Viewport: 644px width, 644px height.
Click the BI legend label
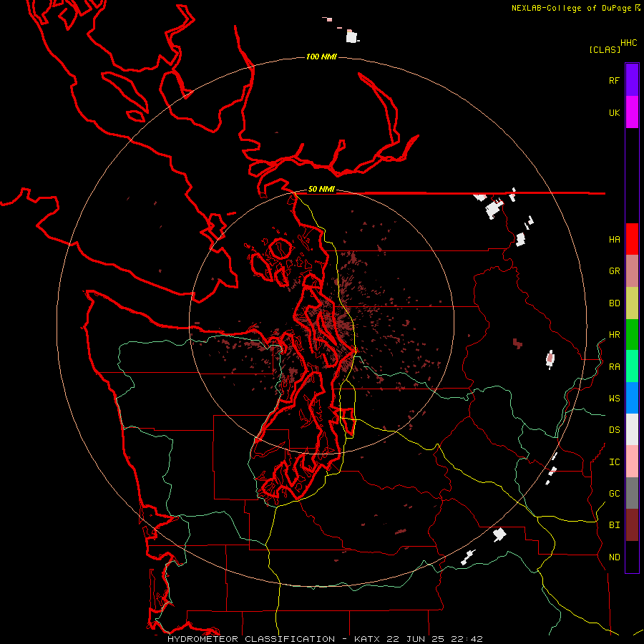click(614, 525)
